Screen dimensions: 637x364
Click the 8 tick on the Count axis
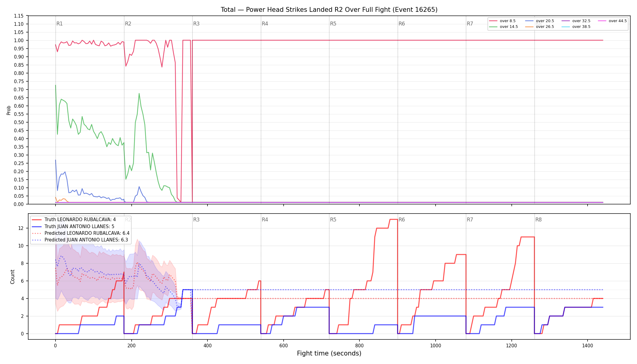22,264
